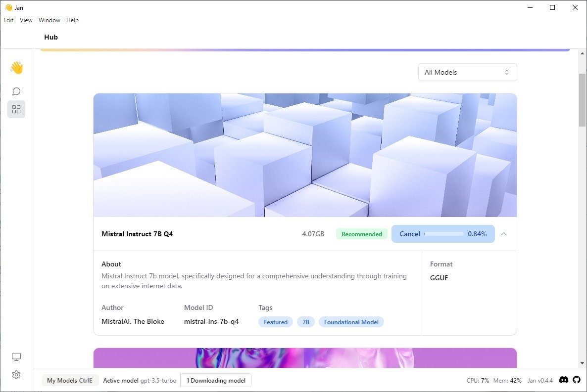Click the download progress bar
Screen dimensions: 587x392
click(x=443, y=234)
